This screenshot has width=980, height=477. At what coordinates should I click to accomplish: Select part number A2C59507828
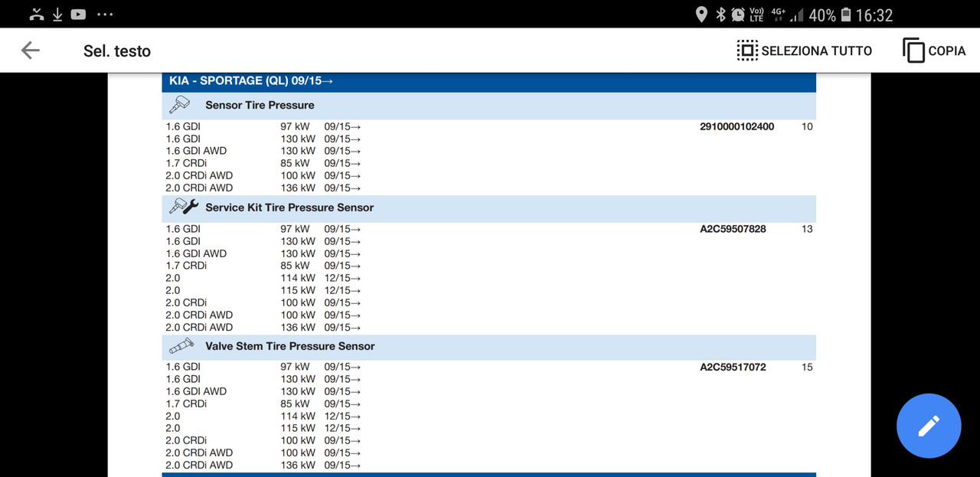[733, 229]
